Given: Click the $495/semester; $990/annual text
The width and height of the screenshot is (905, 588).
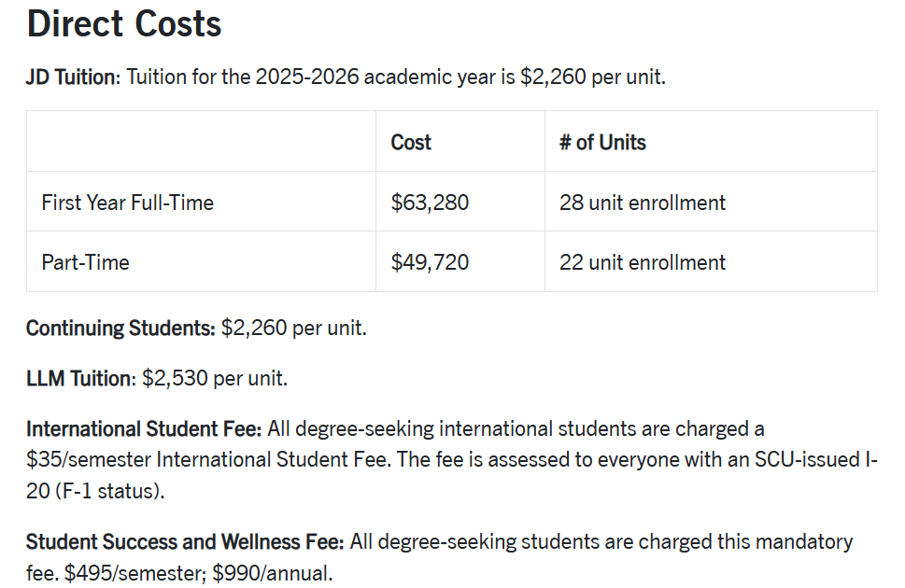Looking at the screenshot, I should coord(198,573).
